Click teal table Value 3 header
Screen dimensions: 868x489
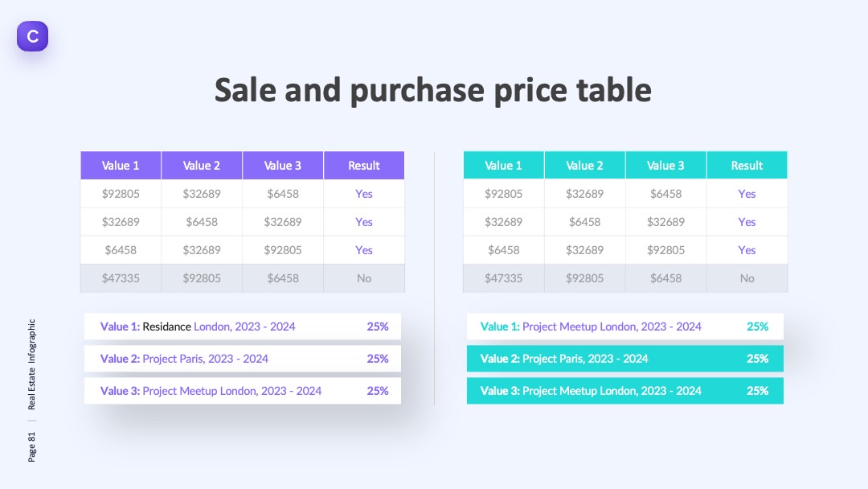pyautogui.click(x=666, y=166)
